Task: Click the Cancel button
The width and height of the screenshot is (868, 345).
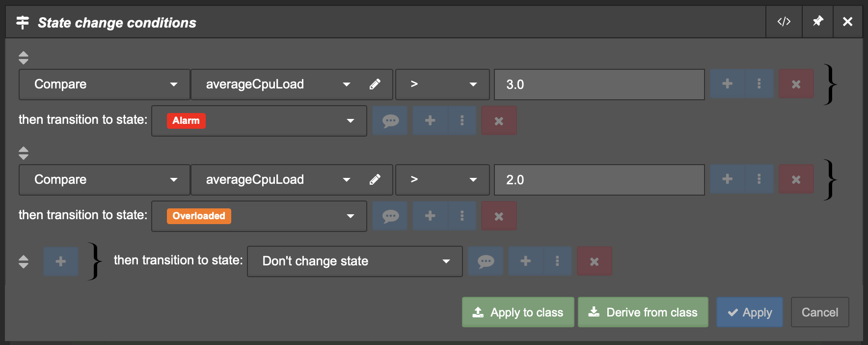Action: (820, 312)
